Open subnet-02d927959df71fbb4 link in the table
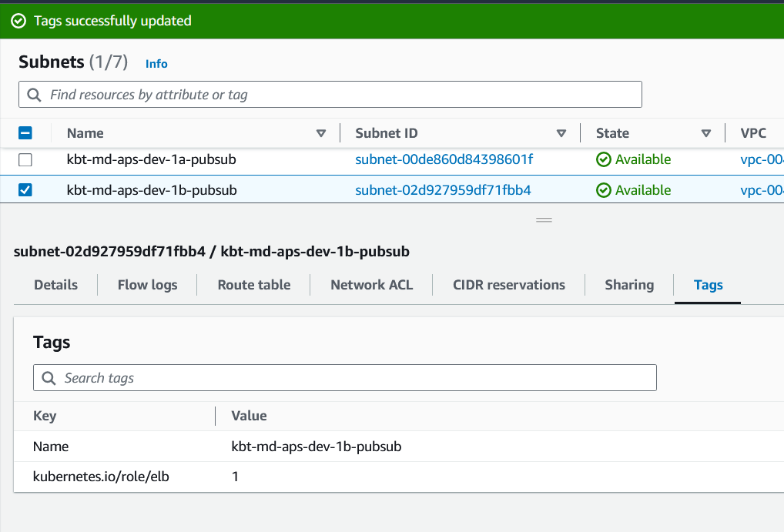The image size is (784, 532). (x=443, y=190)
